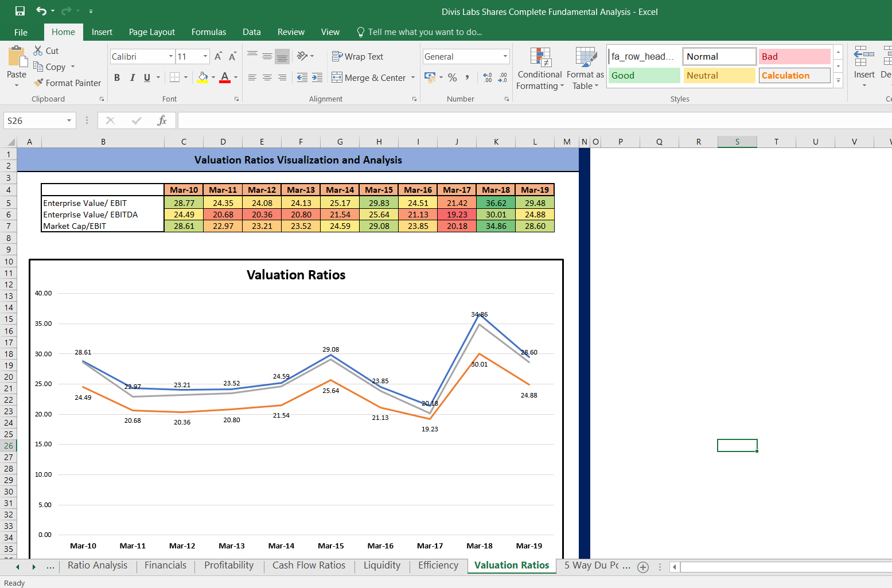The height and width of the screenshot is (588, 892).
Task: Click the Valuation Ratios chart title
Action: (296, 275)
